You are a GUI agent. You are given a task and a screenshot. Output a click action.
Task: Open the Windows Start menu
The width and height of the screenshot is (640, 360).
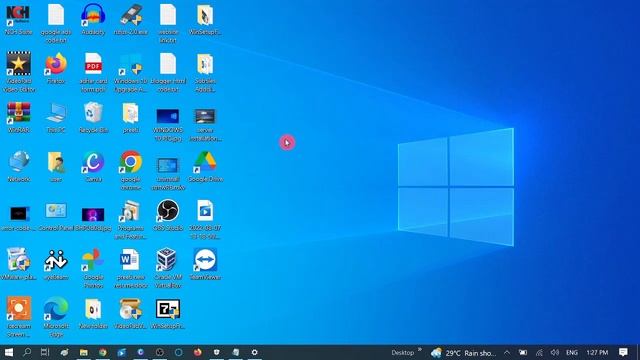(x=9, y=352)
